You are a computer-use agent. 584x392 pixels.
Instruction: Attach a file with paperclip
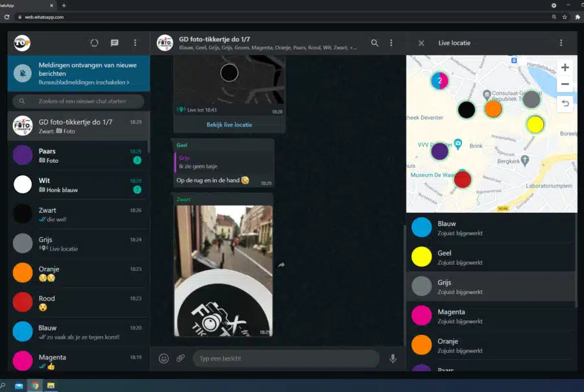pyautogui.click(x=181, y=358)
